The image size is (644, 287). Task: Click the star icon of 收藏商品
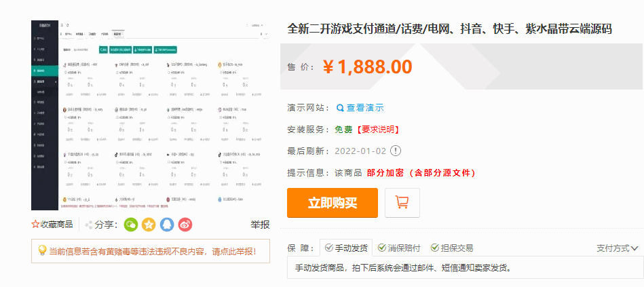coord(36,225)
